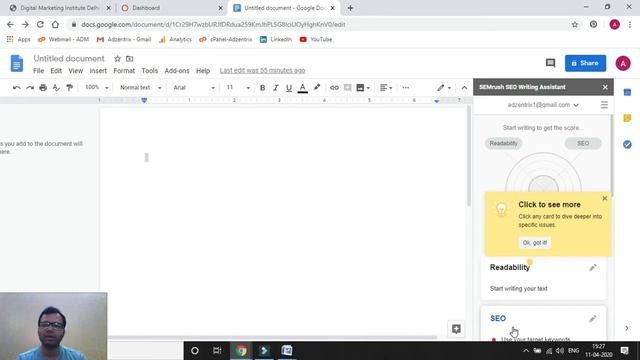Open the Help menu
The image size is (640, 360).
pyautogui.click(x=203, y=71)
